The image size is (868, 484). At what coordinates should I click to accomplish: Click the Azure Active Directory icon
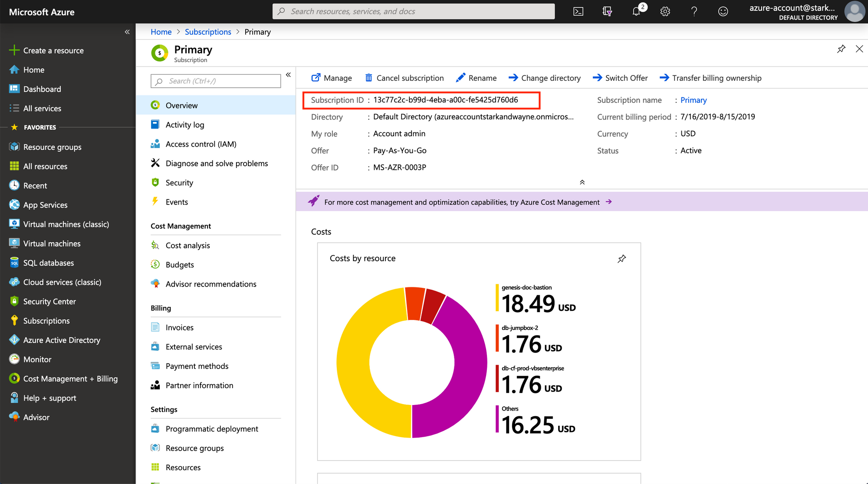click(14, 340)
